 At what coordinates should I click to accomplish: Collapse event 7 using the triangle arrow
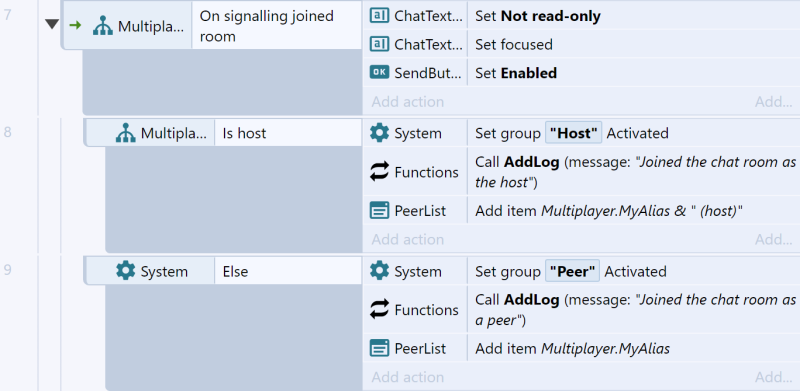pyautogui.click(x=52, y=24)
